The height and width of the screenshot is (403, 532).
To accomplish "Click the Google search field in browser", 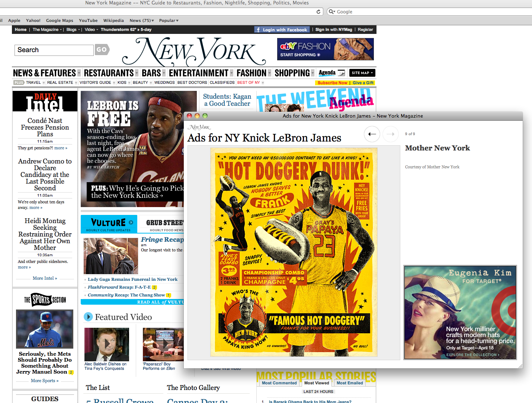I will (429, 12).
